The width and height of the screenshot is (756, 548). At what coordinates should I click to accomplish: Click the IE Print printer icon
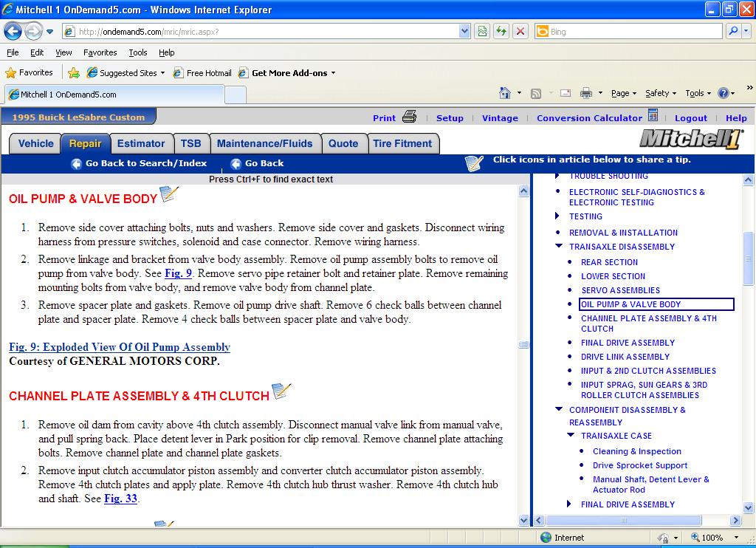click(x=585, y=93)
